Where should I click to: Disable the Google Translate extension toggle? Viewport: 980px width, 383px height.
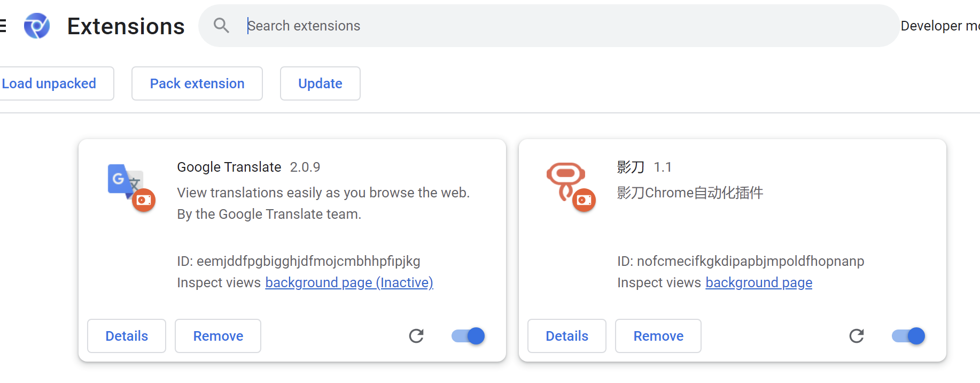point(468,336)
